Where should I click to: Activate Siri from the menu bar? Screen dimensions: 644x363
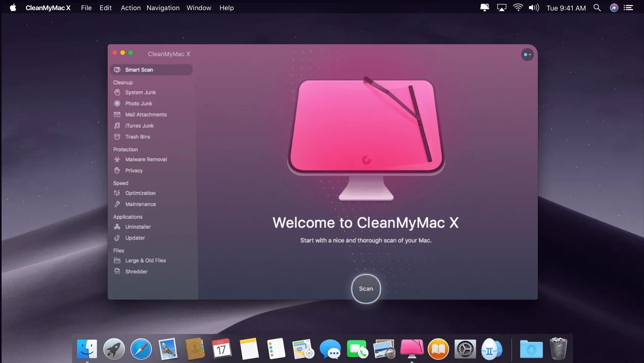point(614,8)
